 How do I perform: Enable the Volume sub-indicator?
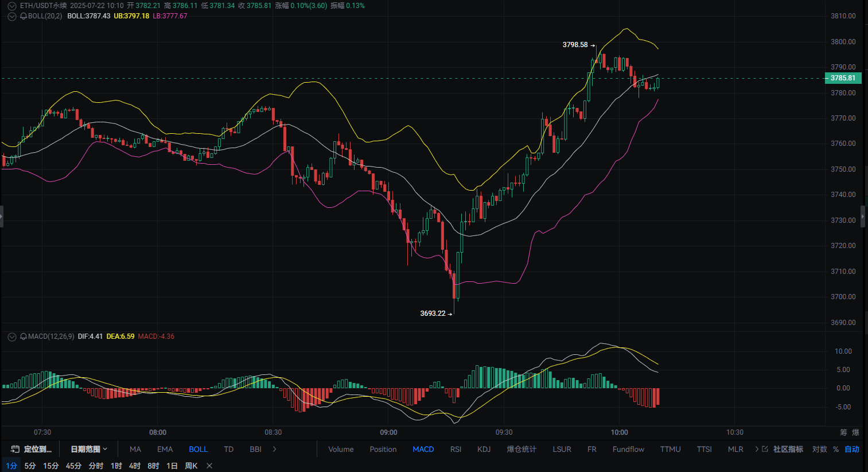click(x=341, y=449)
